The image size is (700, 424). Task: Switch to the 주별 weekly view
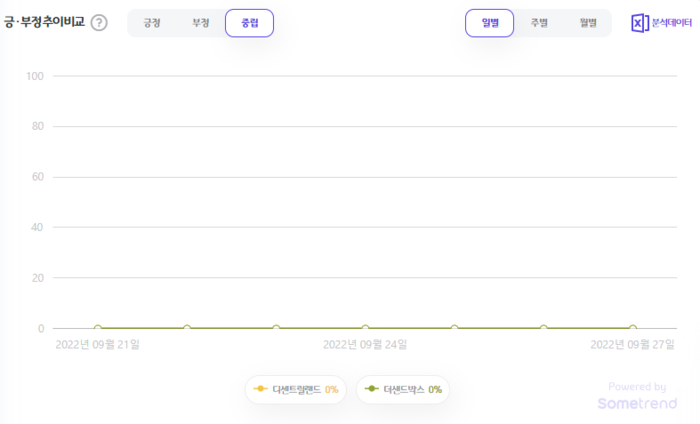pos(539,23)
